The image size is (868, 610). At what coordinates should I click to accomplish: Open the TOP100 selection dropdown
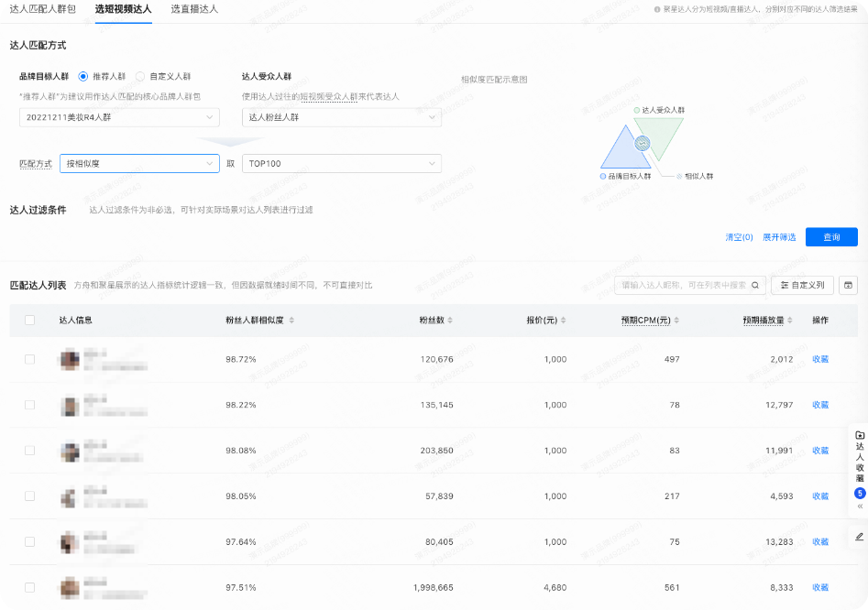[341, 163]
